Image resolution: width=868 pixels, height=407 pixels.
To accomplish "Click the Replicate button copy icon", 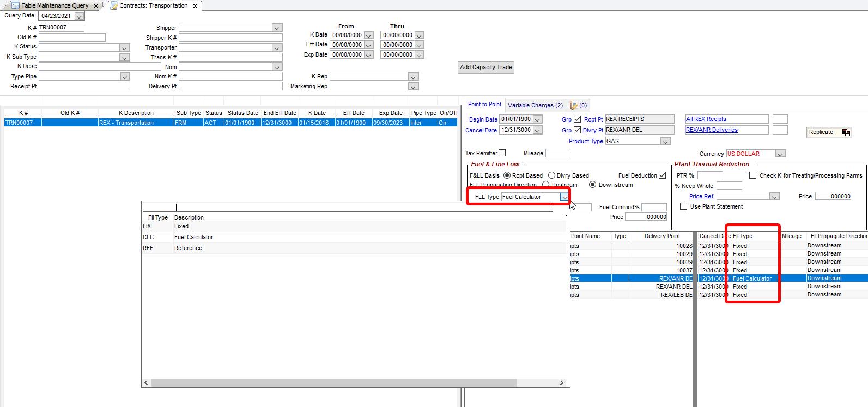I will pyautogui.click(x=846, y=132).
